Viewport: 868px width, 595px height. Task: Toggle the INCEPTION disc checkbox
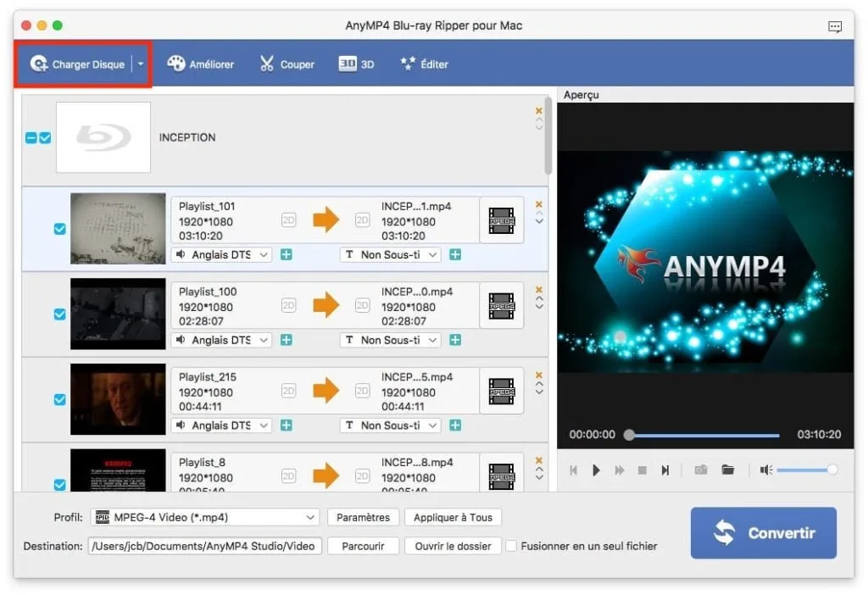click(x=46, y=138)
